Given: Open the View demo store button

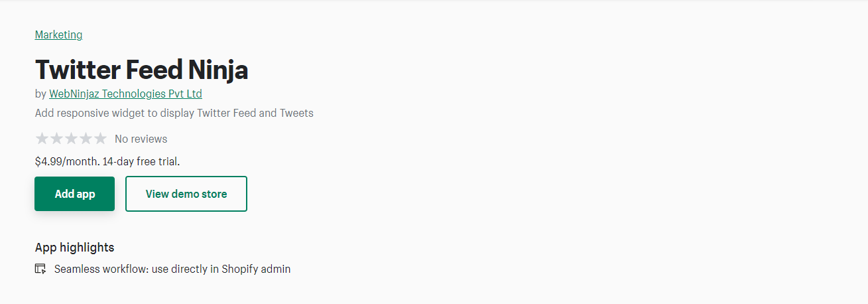Looking at the screenshot, I should pyautogui.click(x=186, y=194).
